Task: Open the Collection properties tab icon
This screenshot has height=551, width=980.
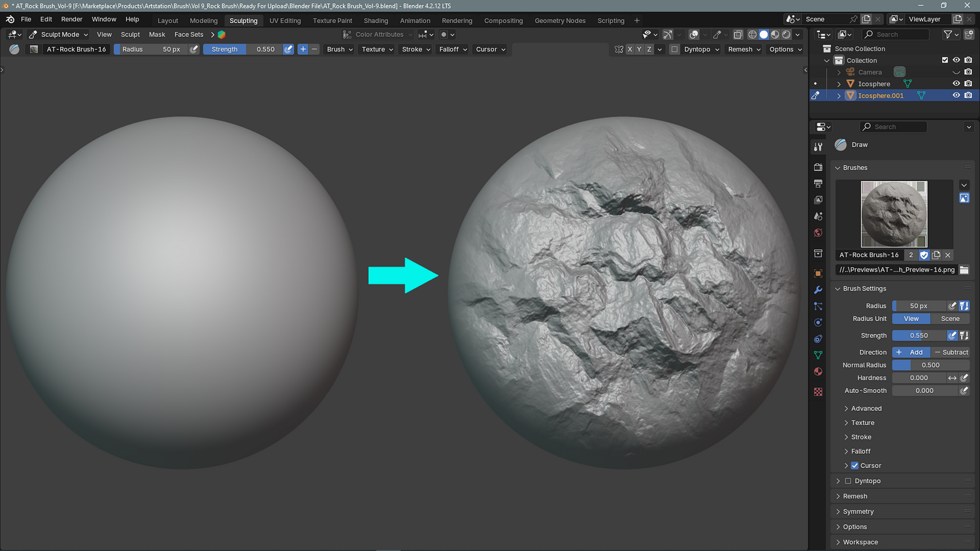Action: pos(818,253)
